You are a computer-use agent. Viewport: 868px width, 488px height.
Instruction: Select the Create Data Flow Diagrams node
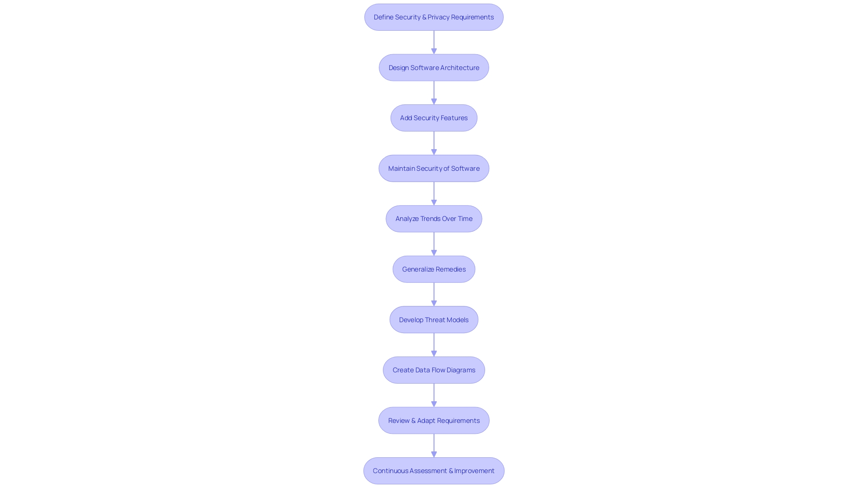[x=434, y=370]
